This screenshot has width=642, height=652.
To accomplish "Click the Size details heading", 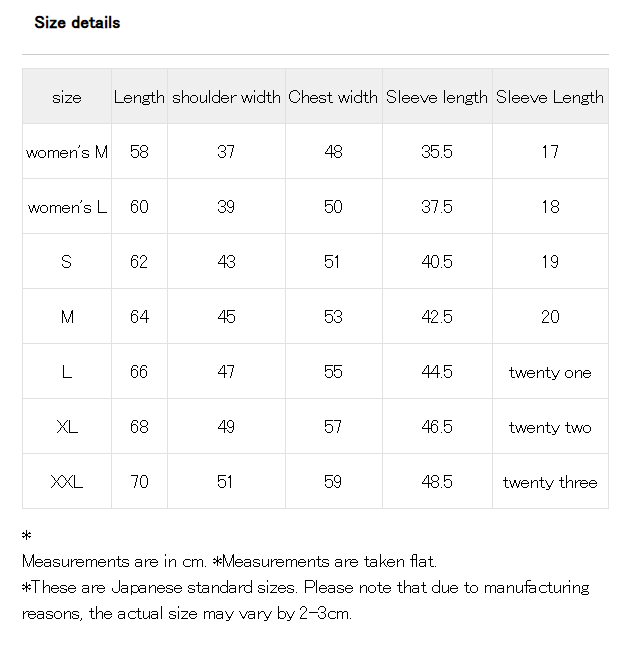I will point(77,22).
